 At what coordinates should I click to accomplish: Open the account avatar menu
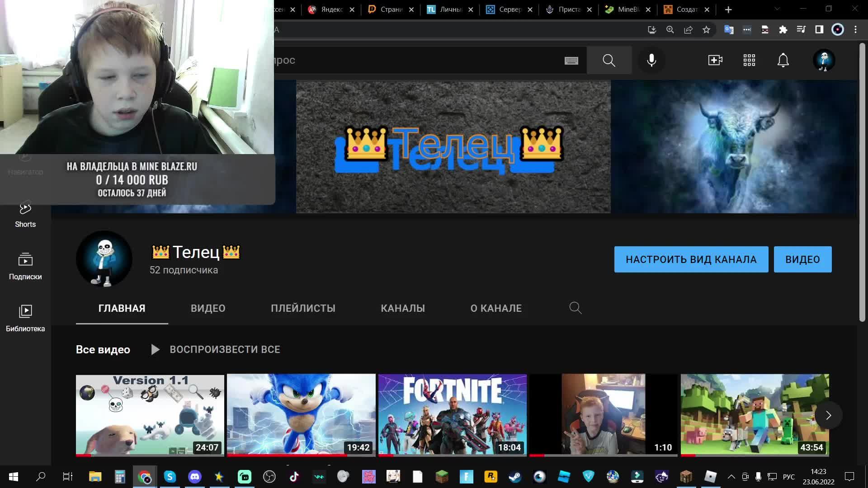(x=824, y=60)
